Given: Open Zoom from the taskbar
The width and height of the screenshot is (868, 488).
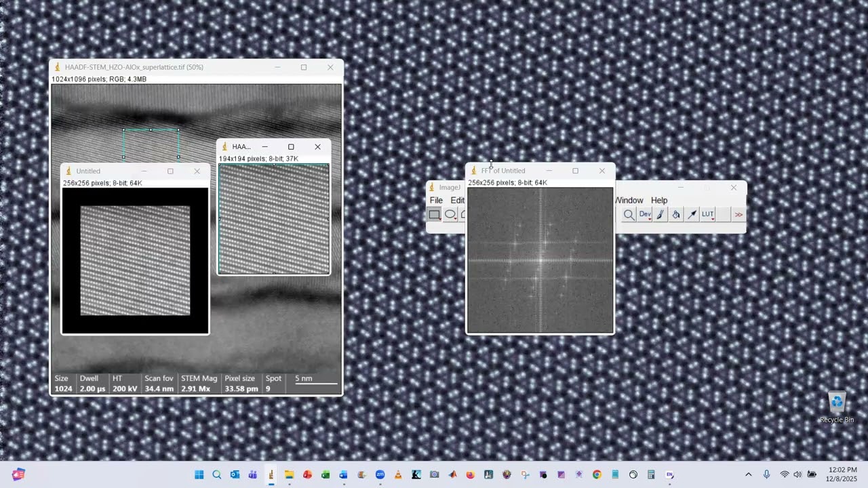Looking at the screenshot, I should click(380, 474).
